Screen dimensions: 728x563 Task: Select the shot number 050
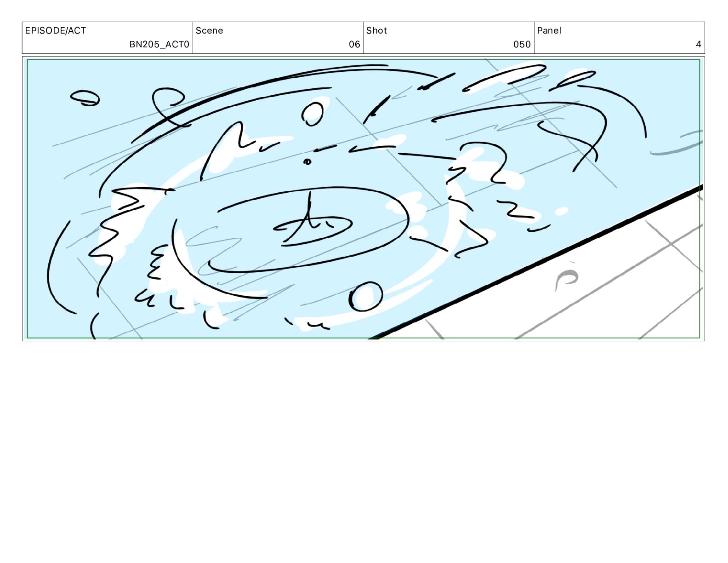point(522,45)
